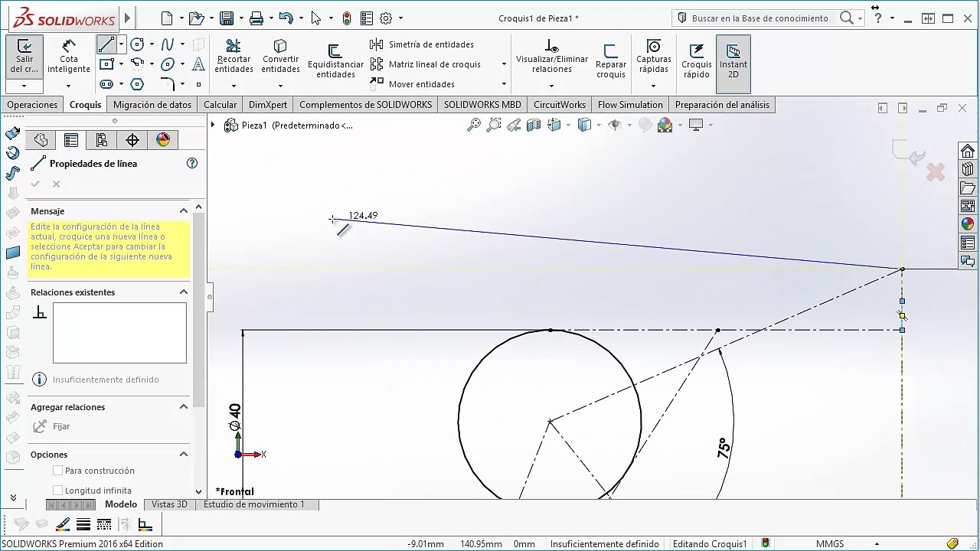The height and width of the screenshot is (551, 980).
Task: Select the Cota inteligente dimension tool
Action: [69, 57]
